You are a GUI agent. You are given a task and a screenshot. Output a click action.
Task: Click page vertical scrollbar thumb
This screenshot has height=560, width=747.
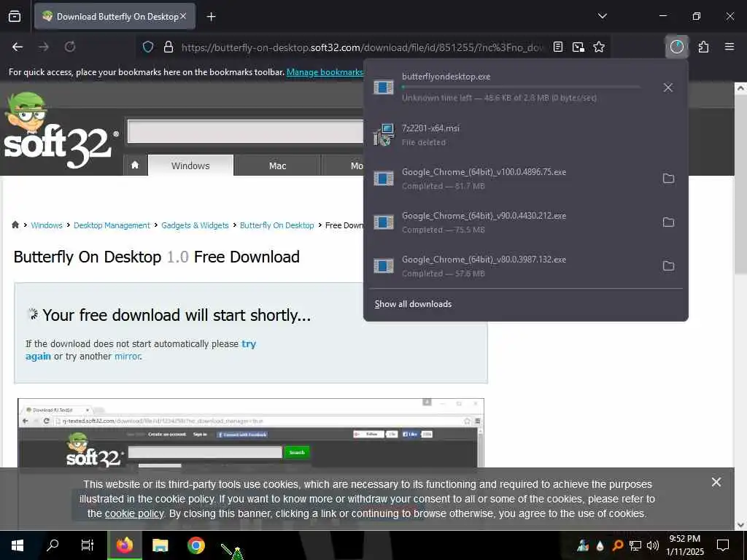(741, 183)
